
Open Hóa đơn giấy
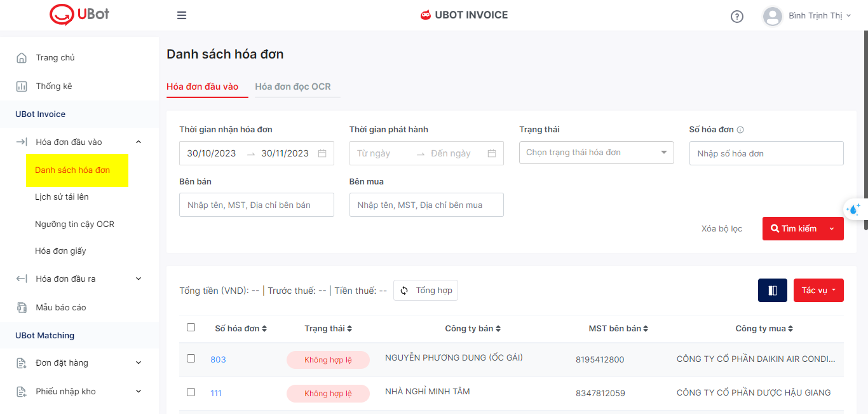(60, 251)
